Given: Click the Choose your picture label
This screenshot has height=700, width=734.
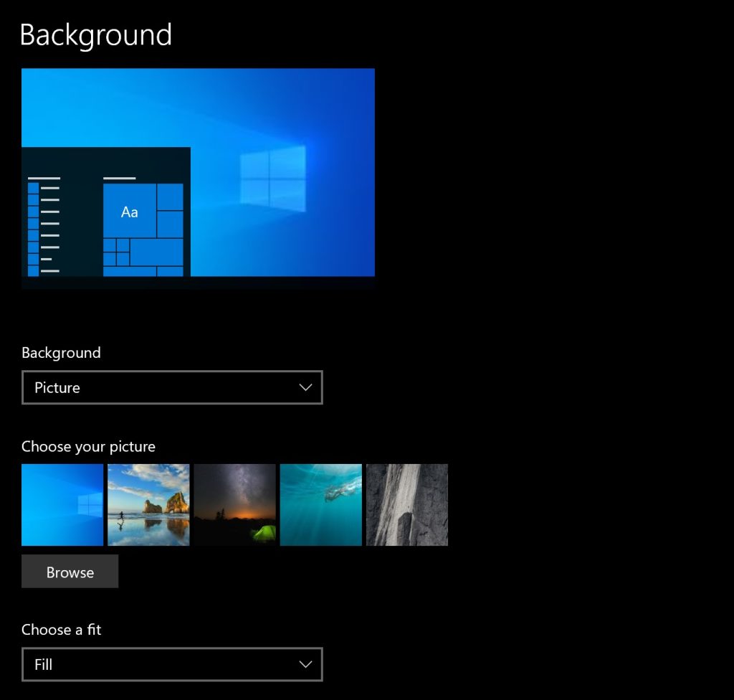Looking at the screenshot, I should [88, 446].
